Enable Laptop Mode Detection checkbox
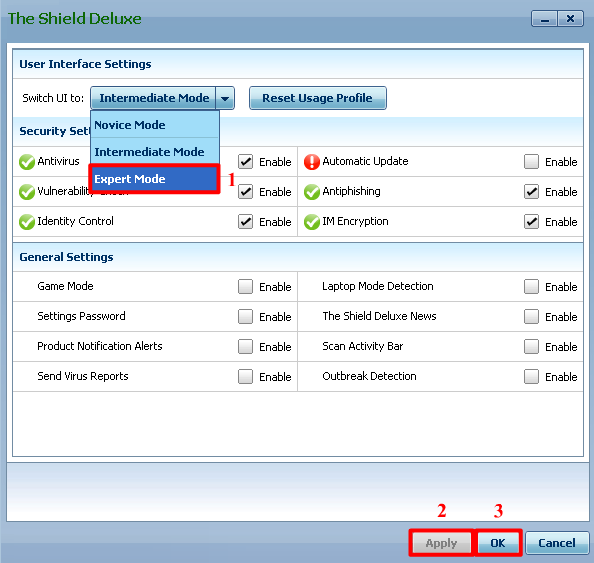The image size is (594, 563). (x=531, y=286)
